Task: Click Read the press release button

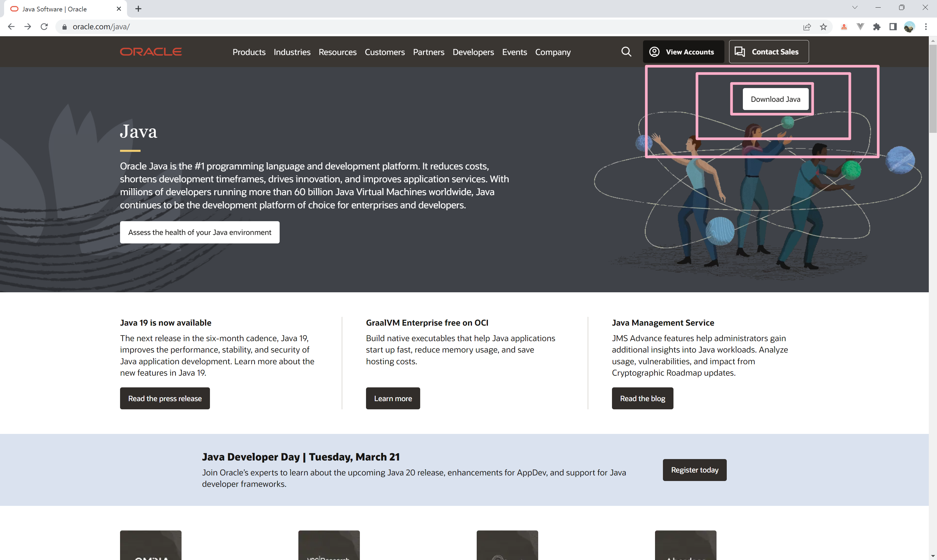Action: (165, 398)
